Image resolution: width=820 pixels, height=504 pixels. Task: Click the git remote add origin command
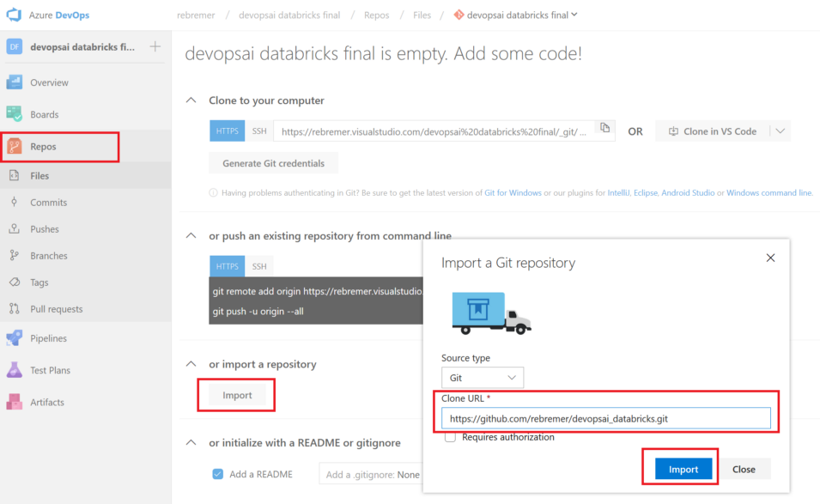tap(317, 291)
